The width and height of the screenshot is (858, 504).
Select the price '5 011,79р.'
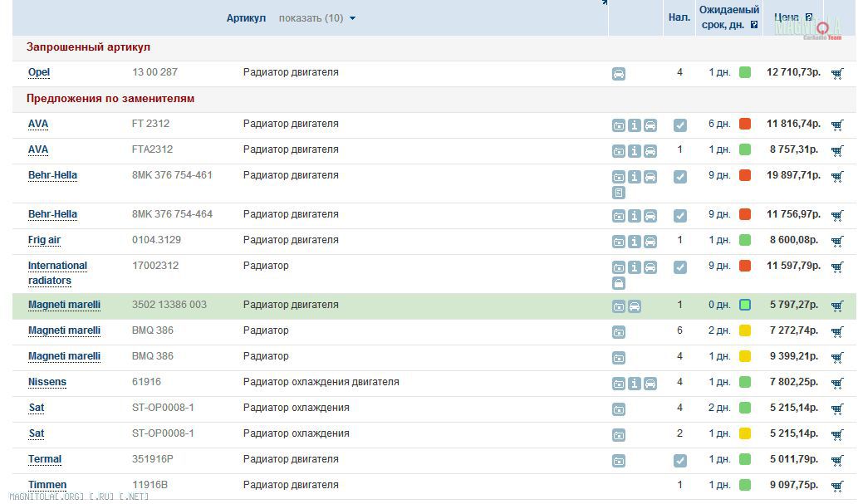pyautogui.click(x=794, y=459)
